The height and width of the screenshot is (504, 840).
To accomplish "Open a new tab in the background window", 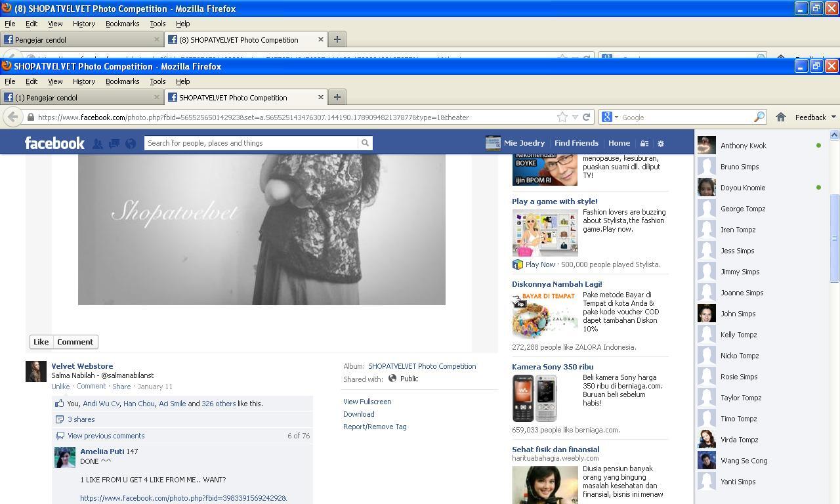I will pos(337,39).
